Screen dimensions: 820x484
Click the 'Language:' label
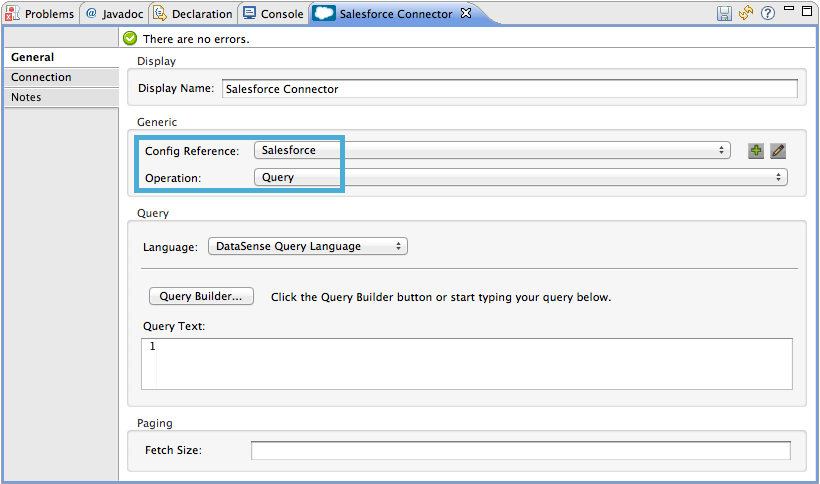tap(170, 247)
